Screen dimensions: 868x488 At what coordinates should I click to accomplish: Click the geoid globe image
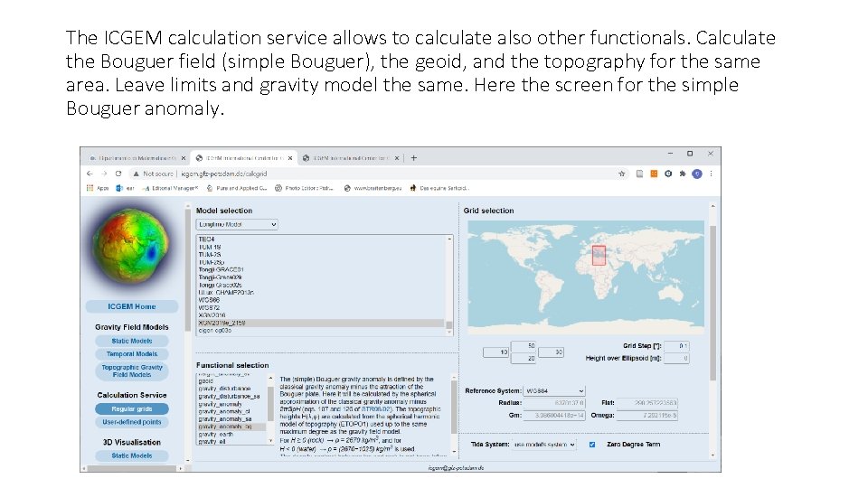click(131, 246)
